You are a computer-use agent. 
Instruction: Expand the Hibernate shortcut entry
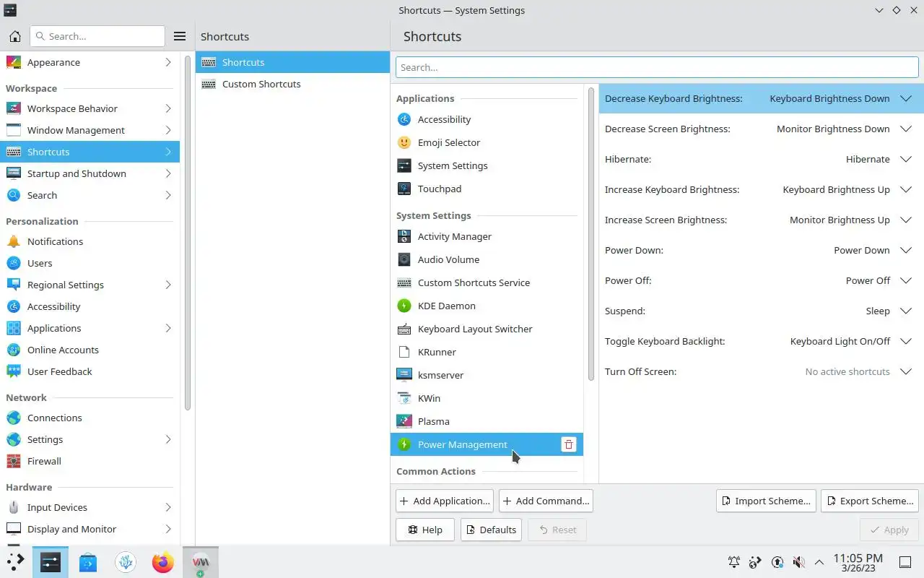(x=906, y=159)
